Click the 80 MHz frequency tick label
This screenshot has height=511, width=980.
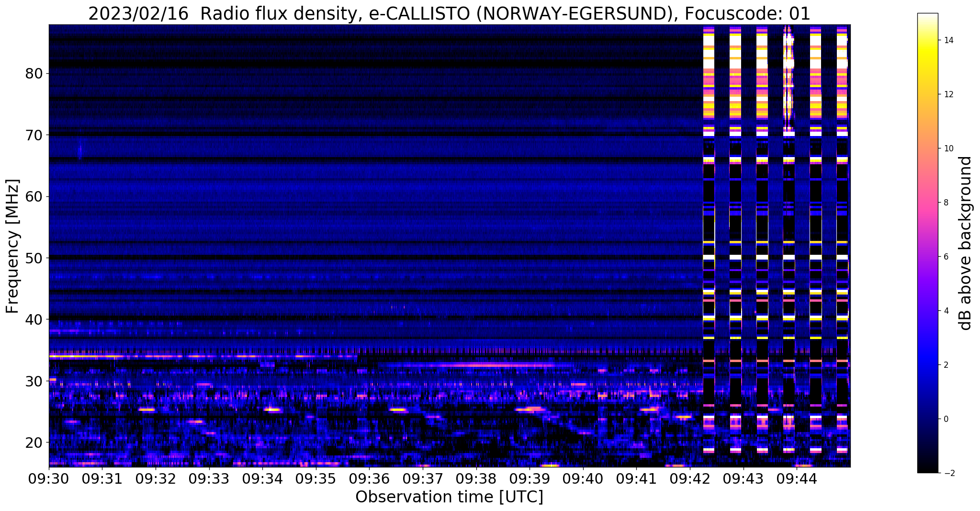click(x=34, y=74)
